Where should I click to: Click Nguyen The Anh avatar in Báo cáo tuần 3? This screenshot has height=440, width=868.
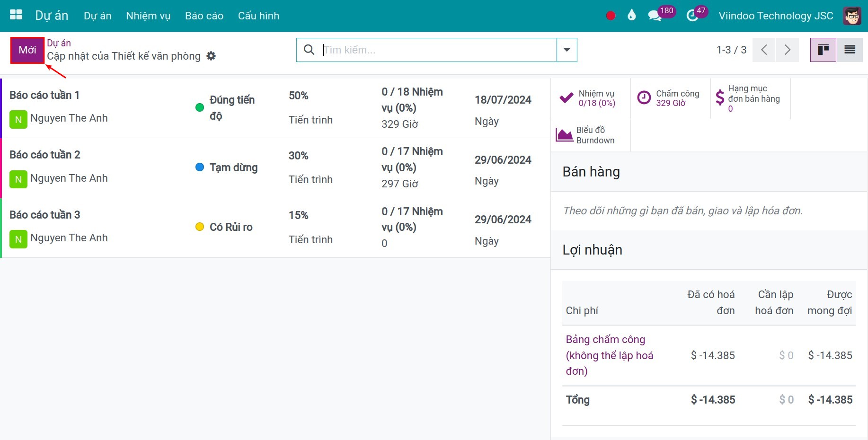(x=18, y=239)
